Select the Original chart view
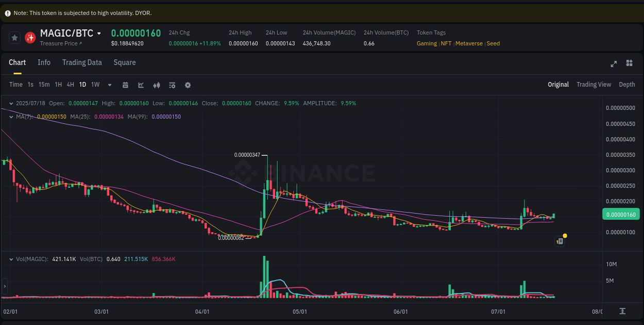The width and height of the screenshot is (644, 325). pos(558,85)
